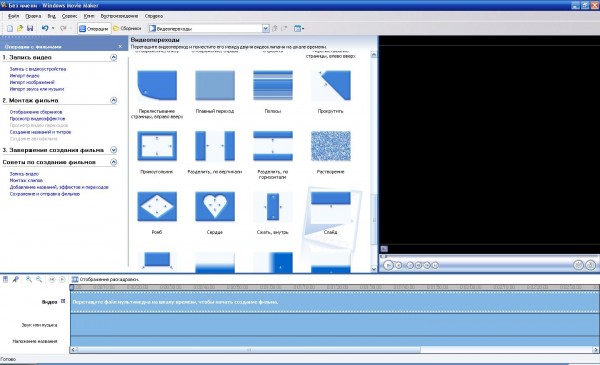
Task: Click the Создание названий и титров link
Action: pyautogui.click(x=40, y=132)
